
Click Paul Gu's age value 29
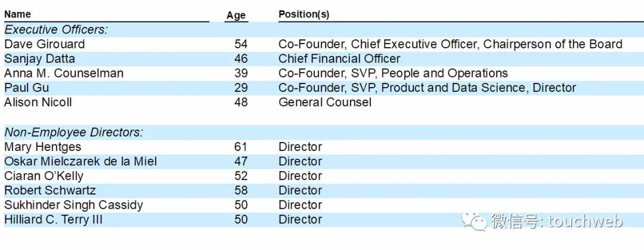click(241, 88)
